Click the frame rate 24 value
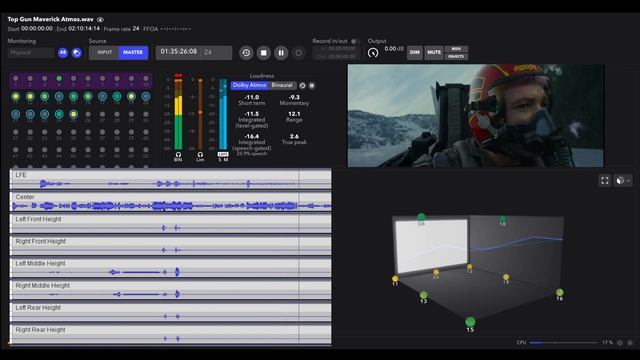 [x=136, y=29]
